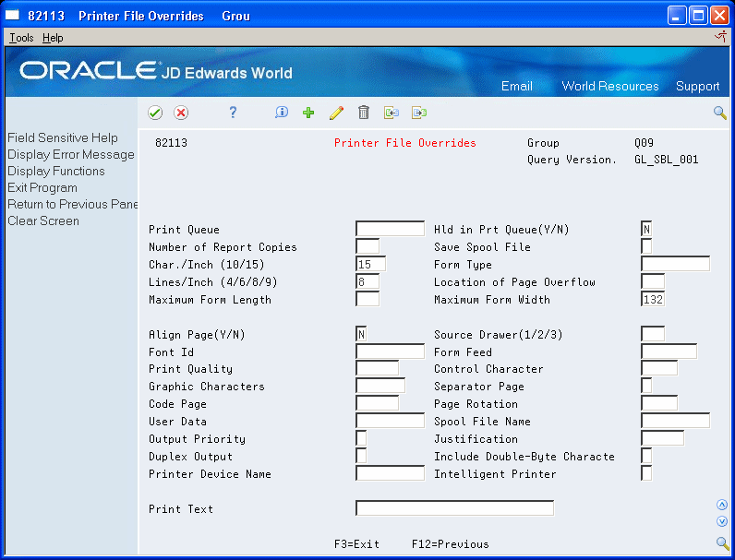Click the Print Text field

(x=454, y=508)
